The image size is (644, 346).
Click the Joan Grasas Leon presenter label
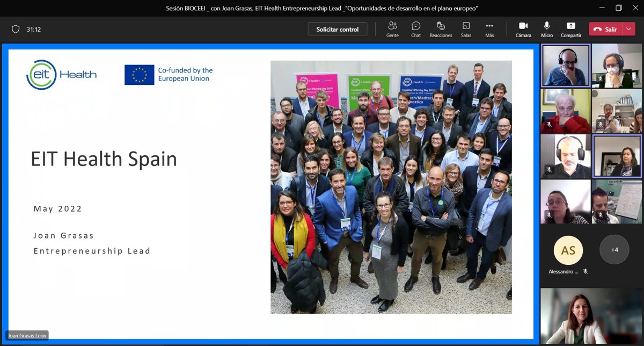(x=27, y=335)
